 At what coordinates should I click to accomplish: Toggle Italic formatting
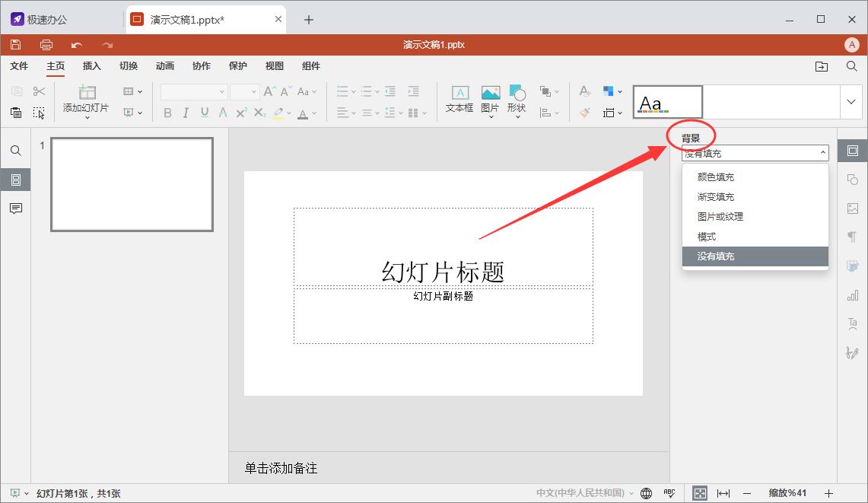[186, 113]
